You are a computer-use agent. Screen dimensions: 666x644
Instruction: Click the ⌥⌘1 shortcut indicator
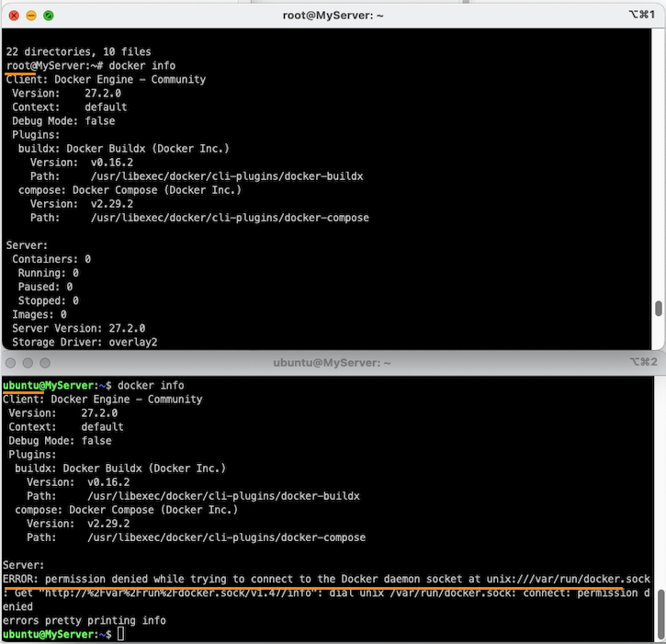[642, 15]
